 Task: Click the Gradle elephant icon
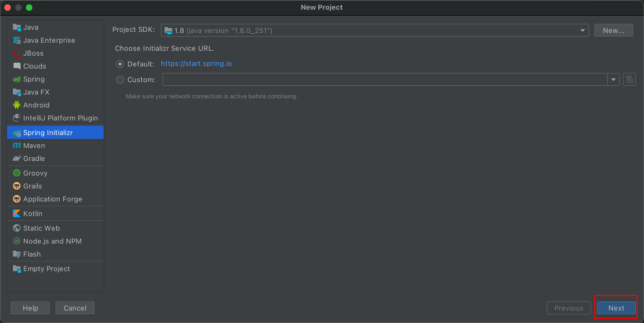(x=17, y=159)
